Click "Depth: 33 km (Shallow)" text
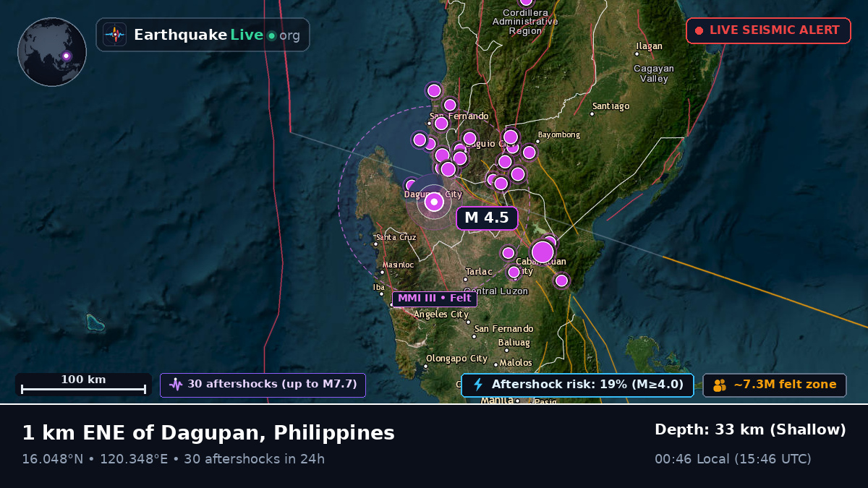The height and width of the screenshot is (488, 868). point(750,429)
